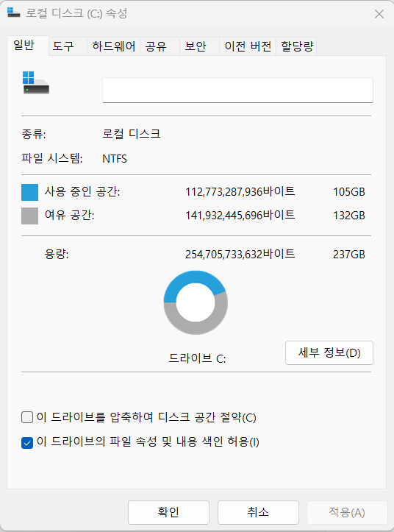Image resolution: width=394 pixels, height=532 pixels.
Task: Open the 이전 버전 tab
Action: (248, 46)
